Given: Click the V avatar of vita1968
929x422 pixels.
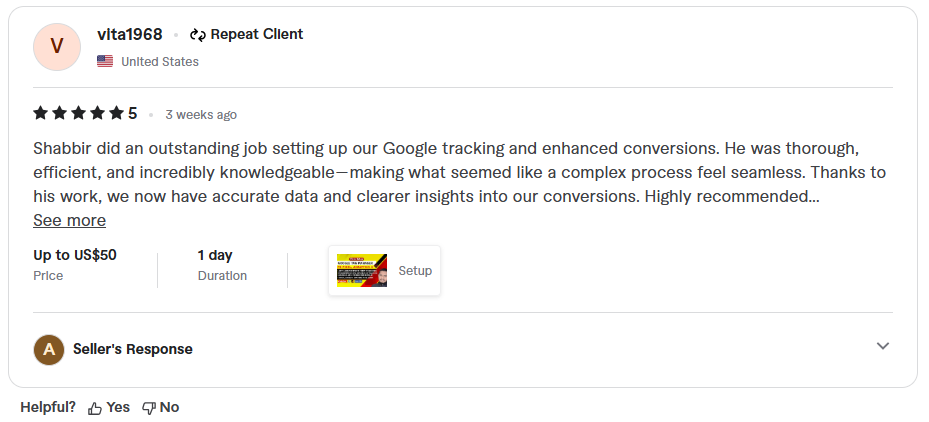Looking at the screenshot, I should click(x=57, y=47).
